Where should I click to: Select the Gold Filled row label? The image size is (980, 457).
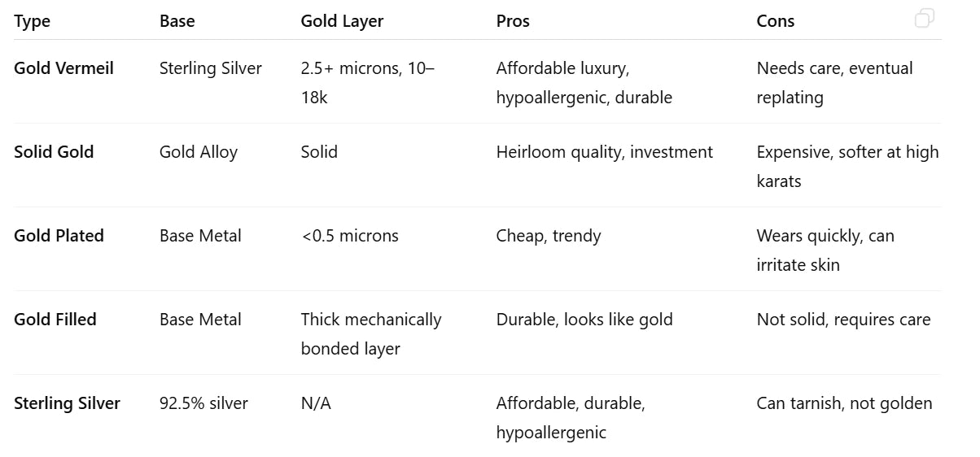pos(55,320)
